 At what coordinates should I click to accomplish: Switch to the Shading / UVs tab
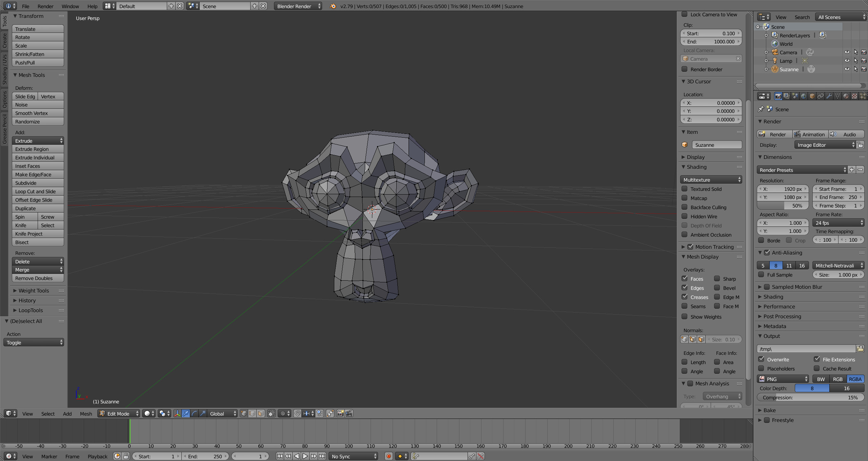pyautogui.click(x=4, y=69)
